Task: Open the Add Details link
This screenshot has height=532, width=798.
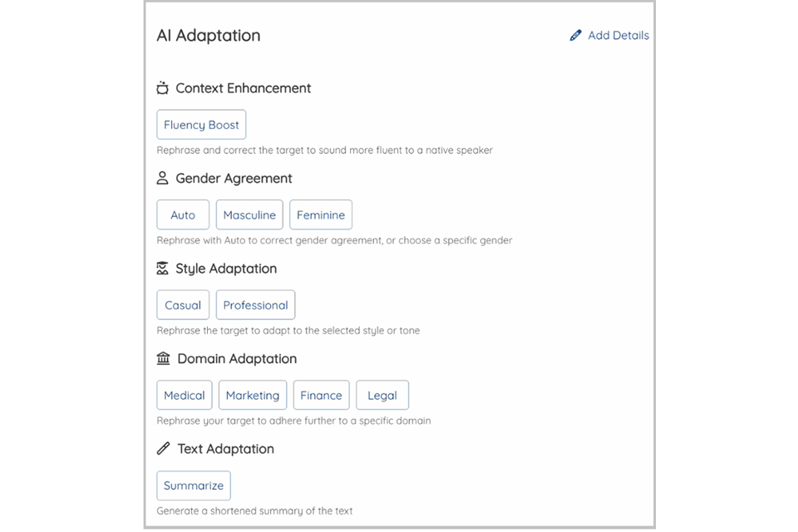Action: tap(618, 36)
